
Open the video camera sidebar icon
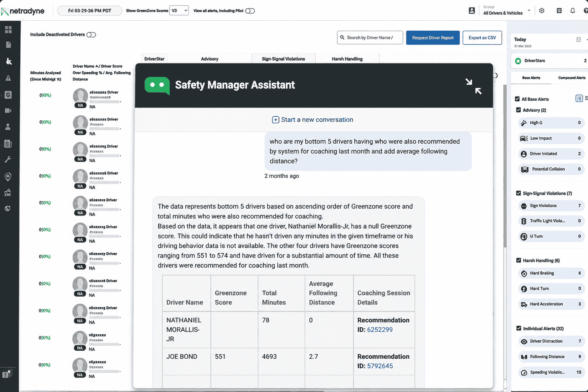tap(8, 111)
